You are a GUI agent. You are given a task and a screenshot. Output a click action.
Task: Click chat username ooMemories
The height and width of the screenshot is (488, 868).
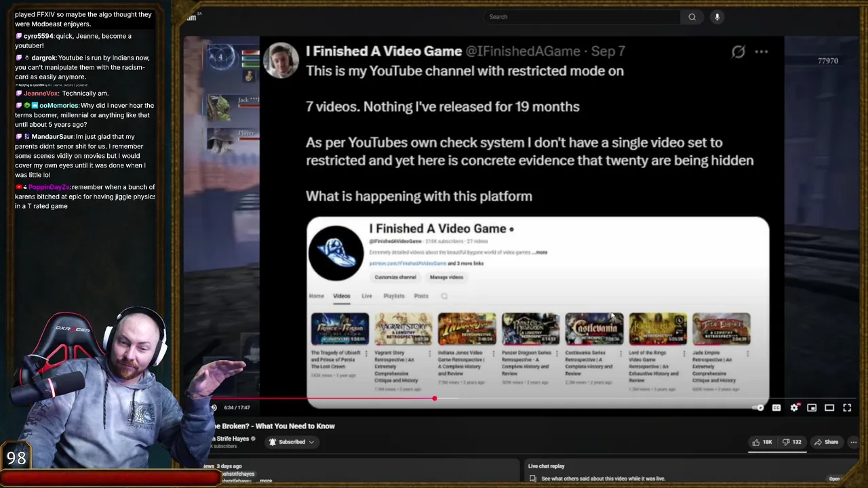59,106
